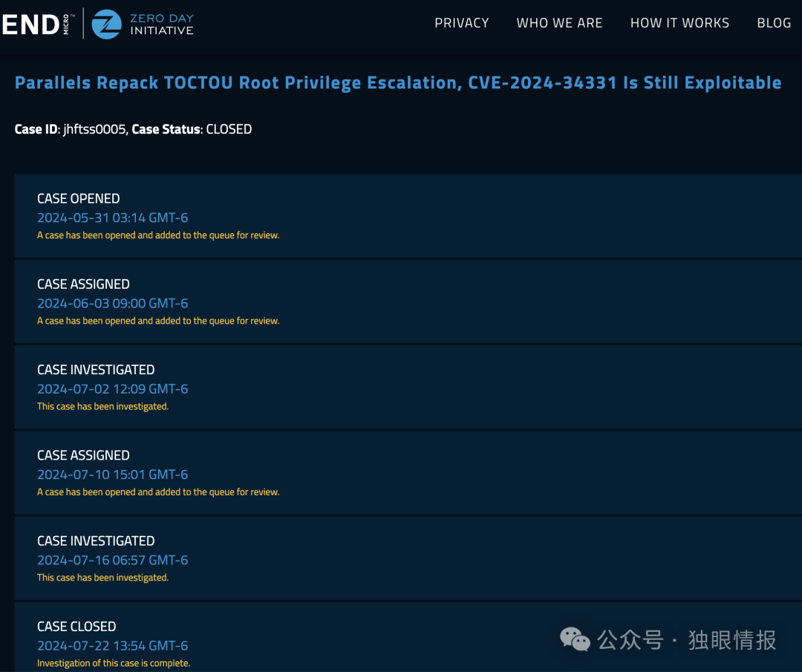Click 'This case has been investigated.' under 2024-07-16
The height and width of the screenshot is (672, 802).
(102, 578)
